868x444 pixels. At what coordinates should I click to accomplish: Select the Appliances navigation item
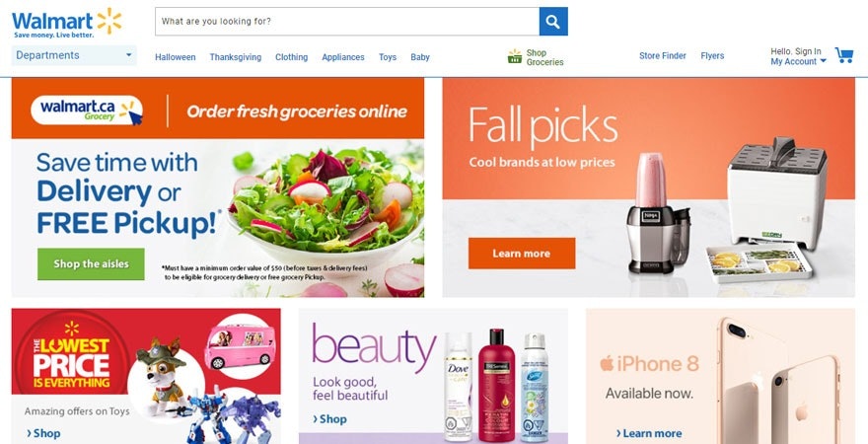[x=343, y=57]
